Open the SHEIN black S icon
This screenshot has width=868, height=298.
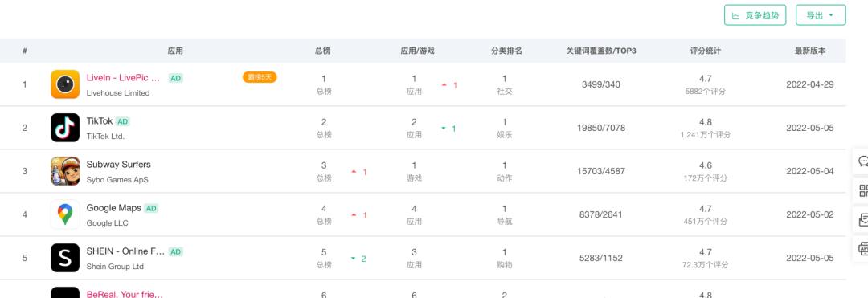click(x=65, y=258)
